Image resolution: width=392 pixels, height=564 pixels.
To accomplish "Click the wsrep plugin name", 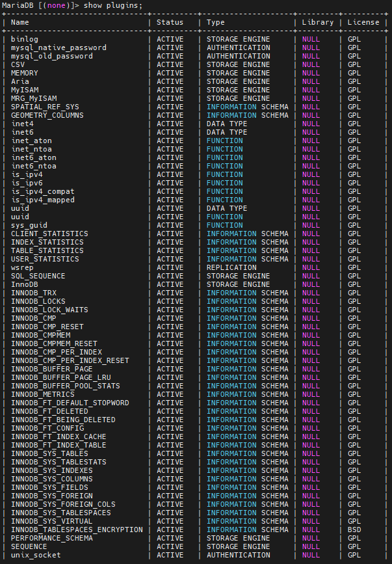I will pos(22,267).
